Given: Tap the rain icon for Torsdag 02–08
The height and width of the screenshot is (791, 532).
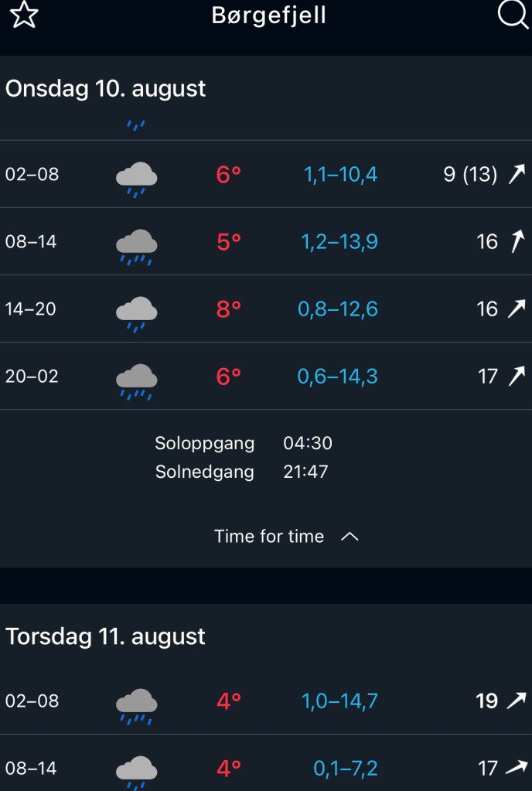Looking at the screenshot, I should point(137,705).
